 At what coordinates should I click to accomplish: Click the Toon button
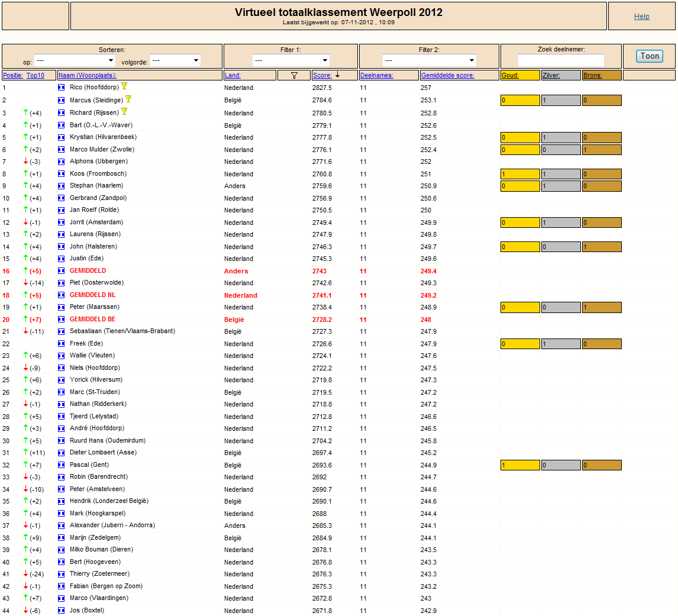coord(650,56)
